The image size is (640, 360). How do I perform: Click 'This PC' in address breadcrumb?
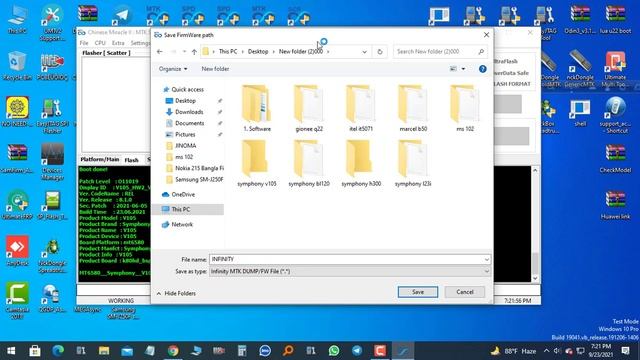point(228,51)
